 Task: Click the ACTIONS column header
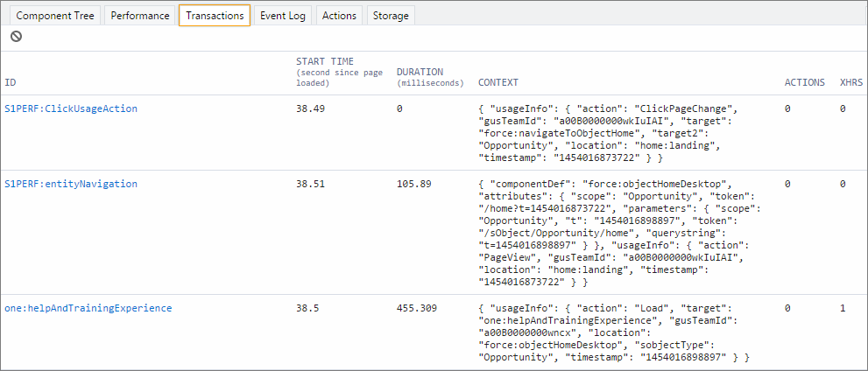(805, 82)
